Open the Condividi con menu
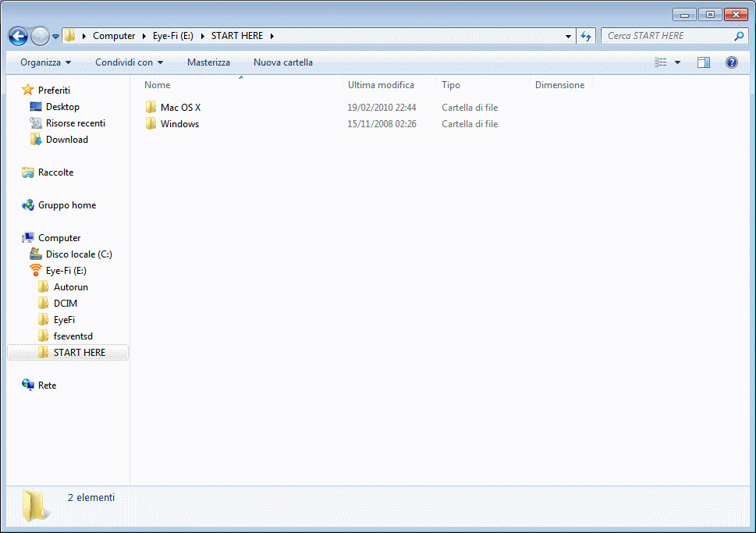 tap(129, 62)
